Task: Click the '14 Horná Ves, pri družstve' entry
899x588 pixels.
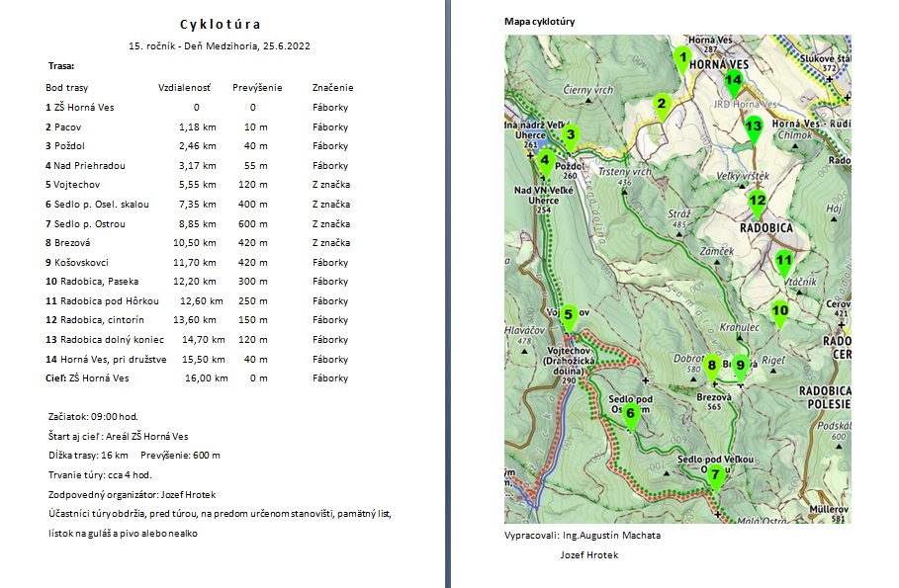Action: tap(106, 360)
